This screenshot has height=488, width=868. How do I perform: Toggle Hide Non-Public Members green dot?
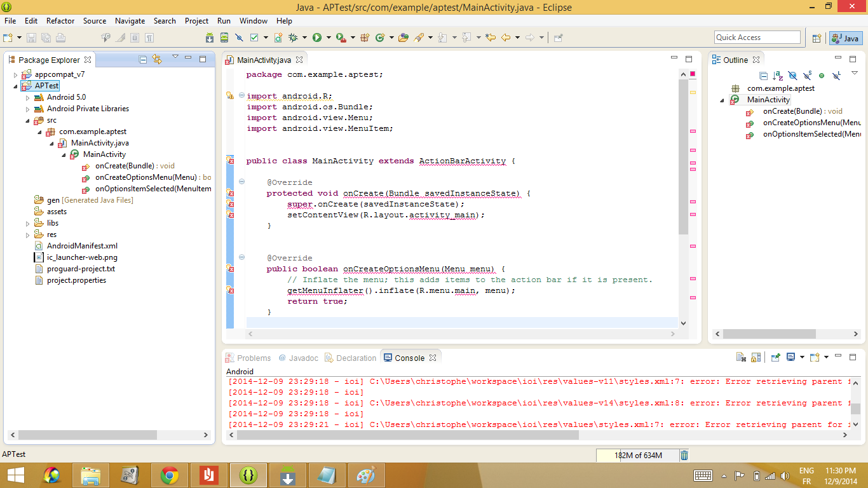click(x=822, y=76)
